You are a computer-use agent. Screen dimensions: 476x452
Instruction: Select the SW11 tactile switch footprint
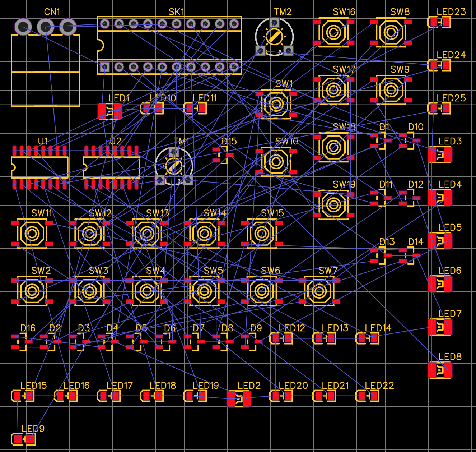[x=32, y=234]
